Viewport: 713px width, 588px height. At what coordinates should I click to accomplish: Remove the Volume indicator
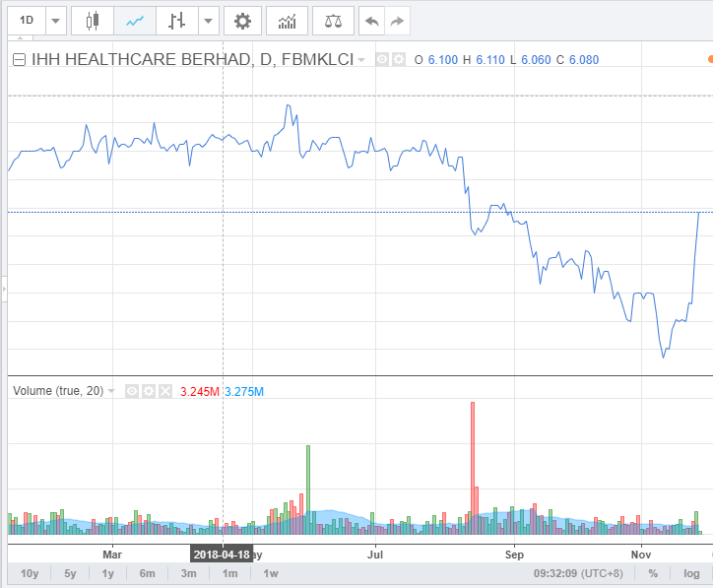pos(165,391)
